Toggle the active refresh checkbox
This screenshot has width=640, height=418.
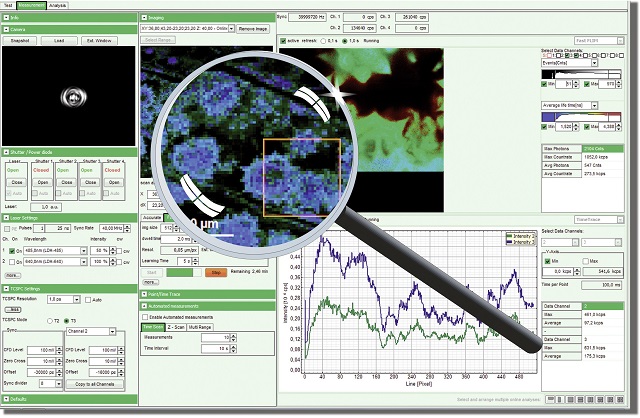coord(283,41)
